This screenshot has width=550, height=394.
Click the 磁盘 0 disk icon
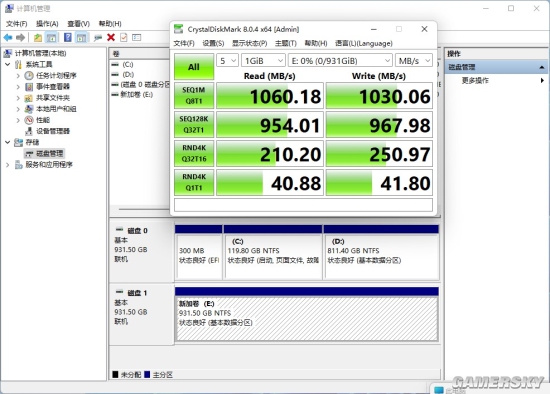tap(119, 230)
